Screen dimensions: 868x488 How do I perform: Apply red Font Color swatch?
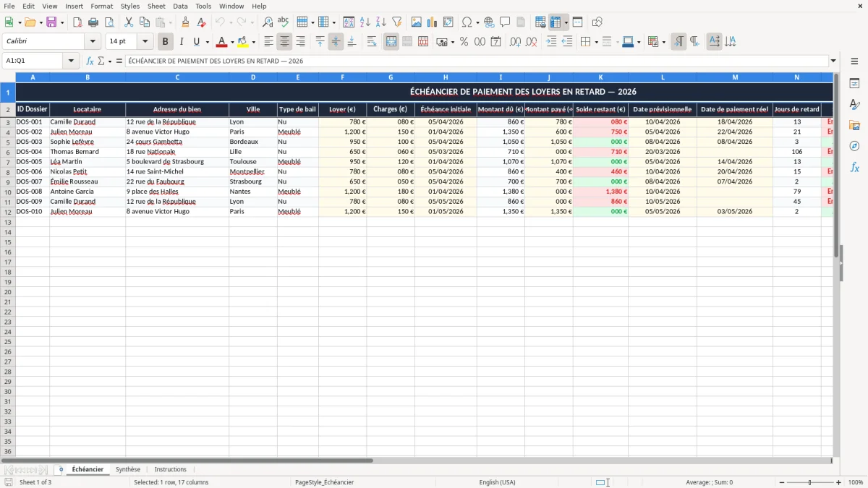tap(221, 42)
